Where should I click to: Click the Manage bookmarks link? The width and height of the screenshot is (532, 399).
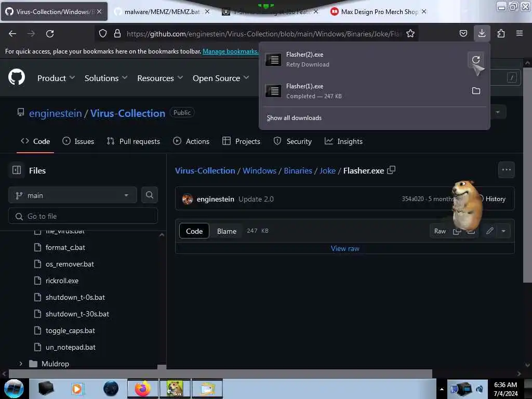tap(231, 51)
